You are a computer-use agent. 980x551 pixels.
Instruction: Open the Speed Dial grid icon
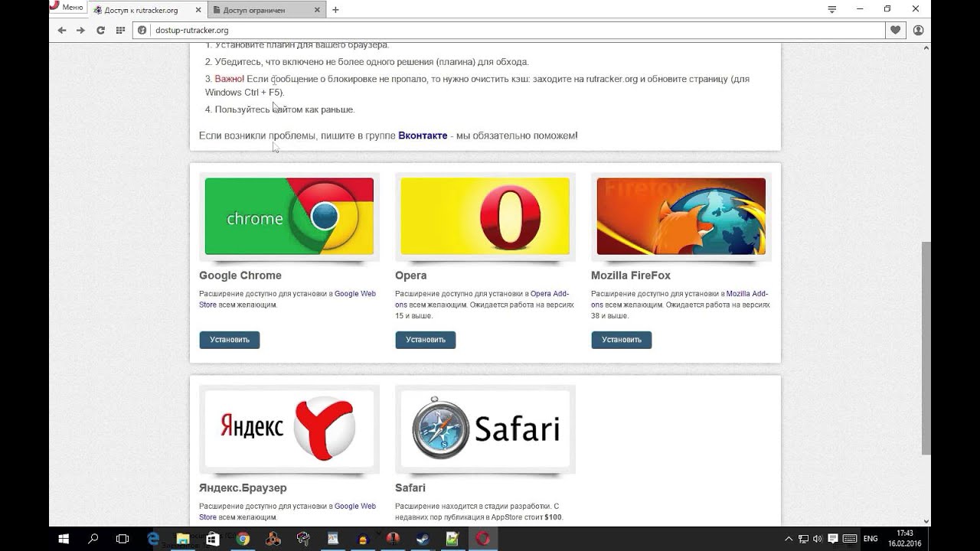120,31
